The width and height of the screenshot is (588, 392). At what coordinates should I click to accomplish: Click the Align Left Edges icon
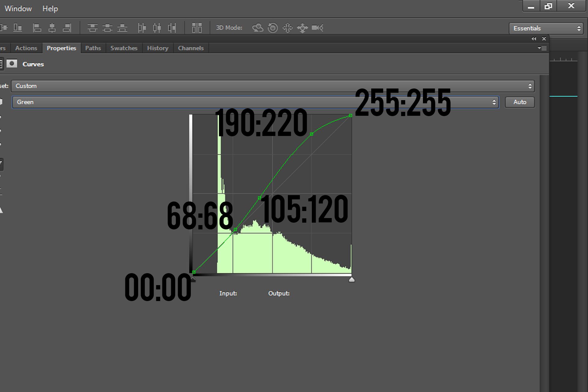(37, 28)
